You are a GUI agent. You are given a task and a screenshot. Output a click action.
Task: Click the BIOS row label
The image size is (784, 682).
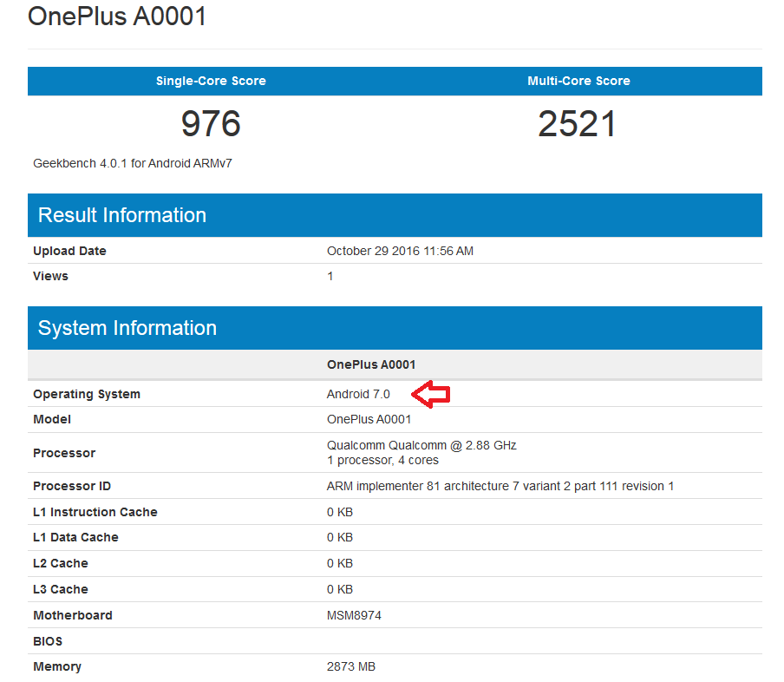tap(48, 641)
